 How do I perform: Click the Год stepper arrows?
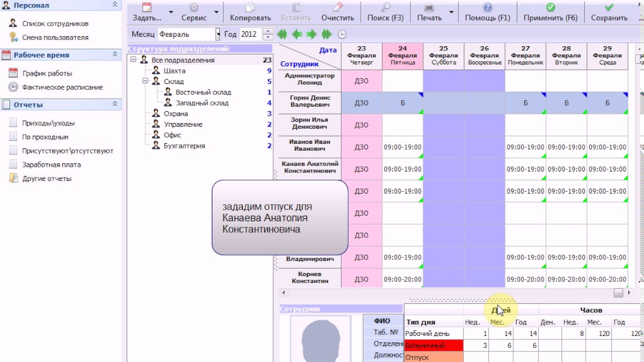[x=268, y=34]
